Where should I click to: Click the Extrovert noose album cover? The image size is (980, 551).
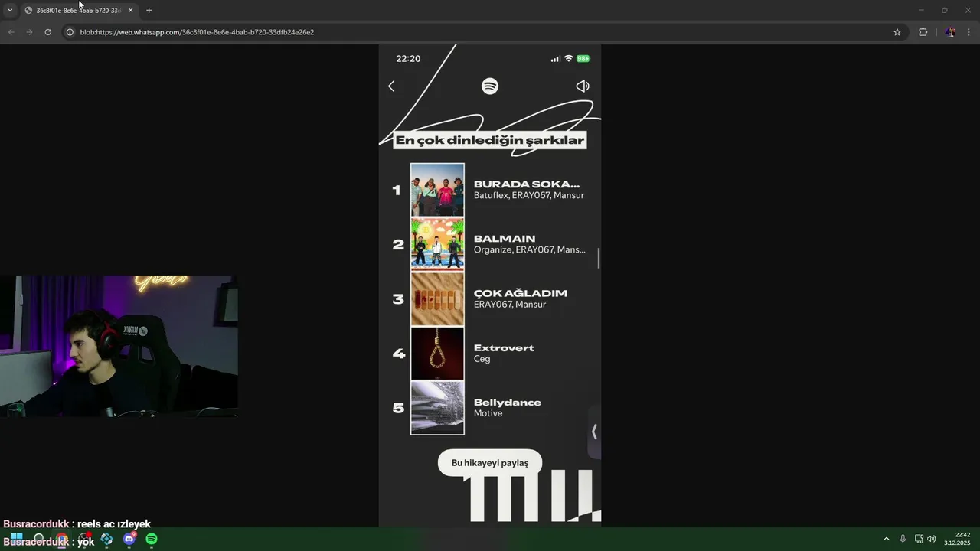pos(437,354)
